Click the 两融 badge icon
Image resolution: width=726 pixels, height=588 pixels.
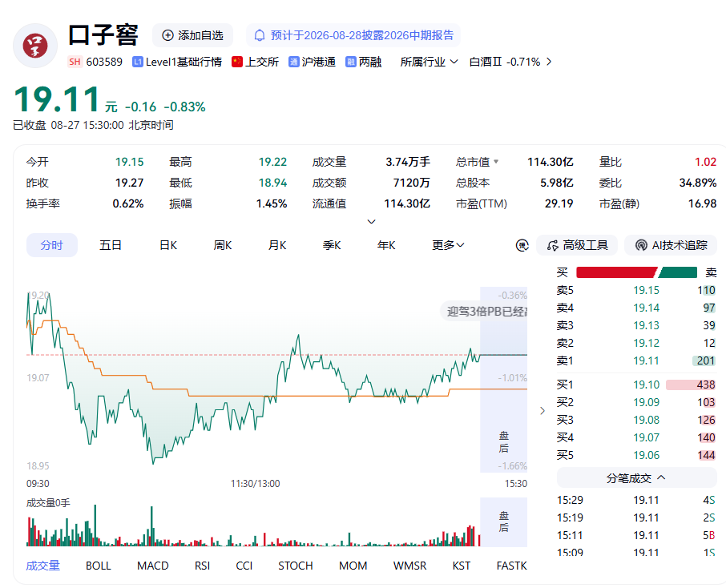pyautogui.click(x=350, y=62)
